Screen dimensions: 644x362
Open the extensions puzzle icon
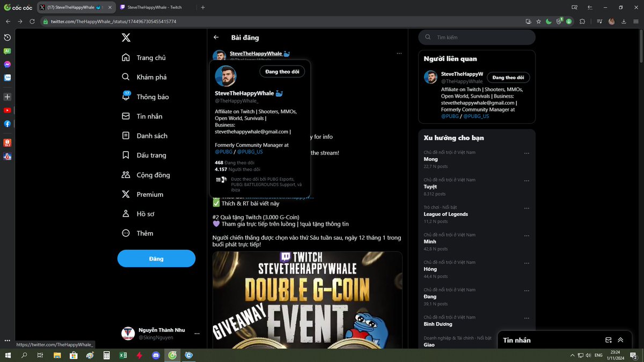(x=582, y=21)
